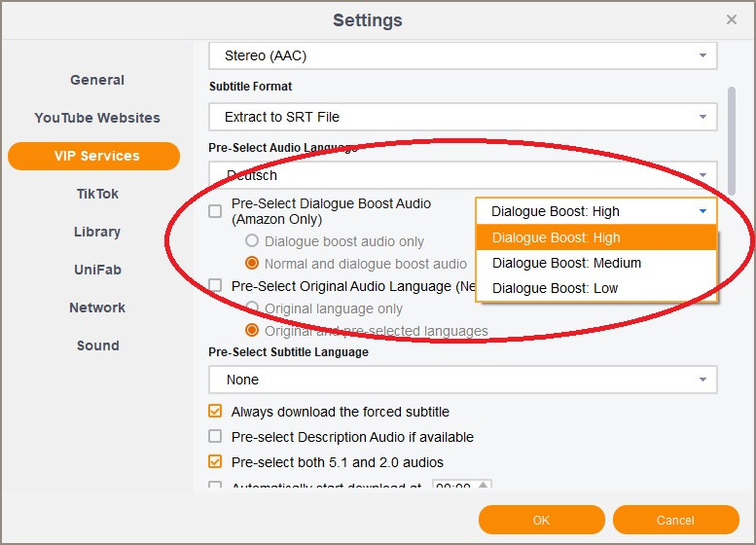The width and height of the screenshot is (756, 545).
Task: Untick Pre-select both 5.1 and 2.0 audios
Action: click(215, 462)
